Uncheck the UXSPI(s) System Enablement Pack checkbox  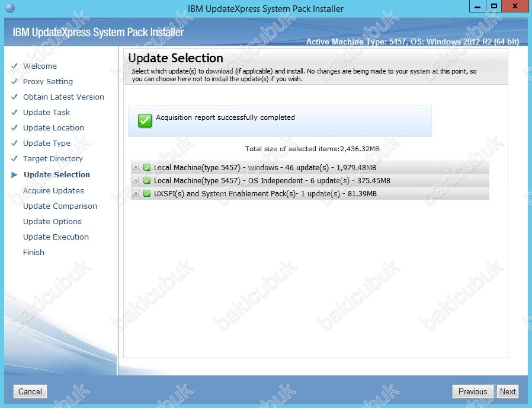click(147, 194)
